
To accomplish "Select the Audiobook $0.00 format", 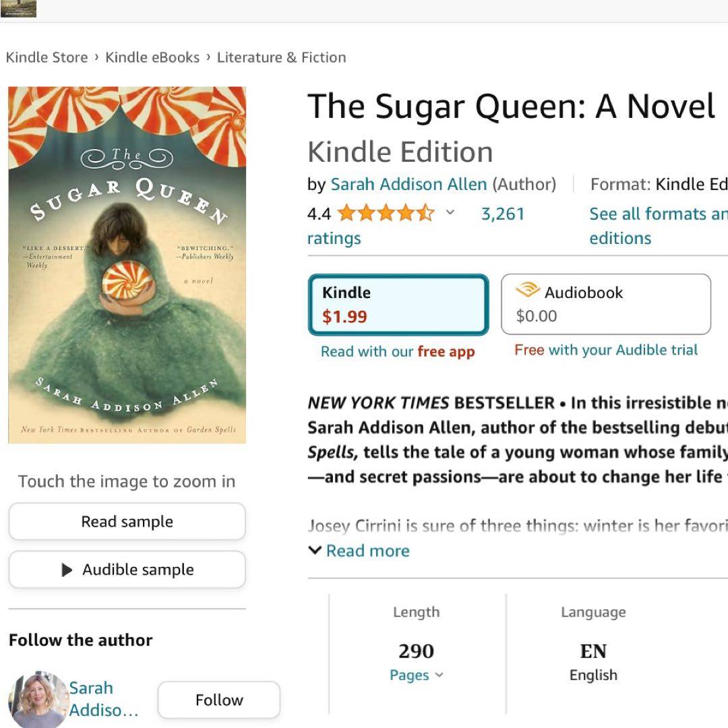I will 605,305.
